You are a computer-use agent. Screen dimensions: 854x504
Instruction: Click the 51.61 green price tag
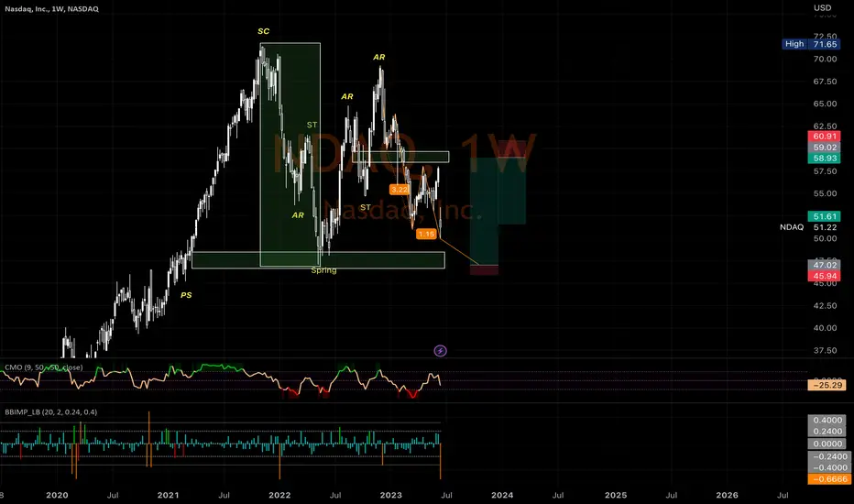[x=825, y=216]
